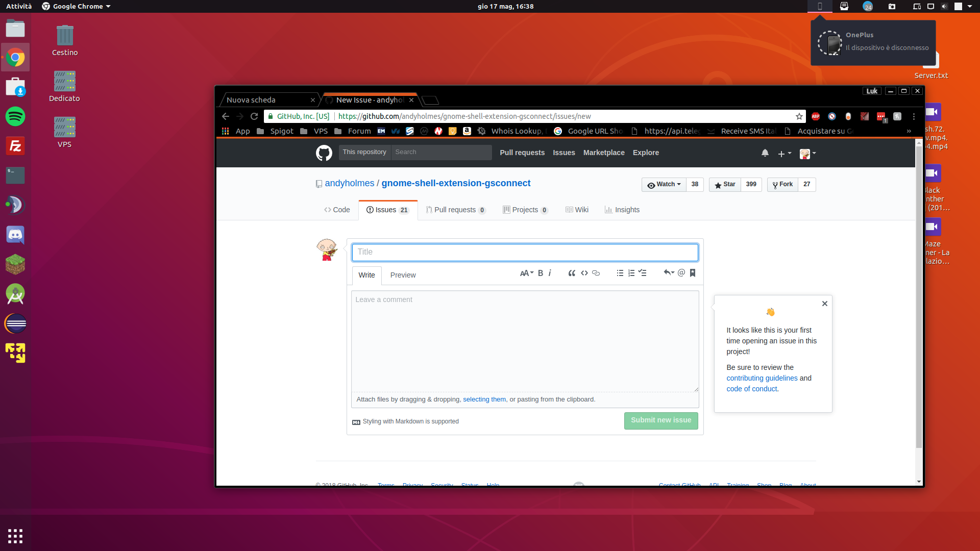Open saved replies
This screenshot has width=980, height=551.
point(693,273)
